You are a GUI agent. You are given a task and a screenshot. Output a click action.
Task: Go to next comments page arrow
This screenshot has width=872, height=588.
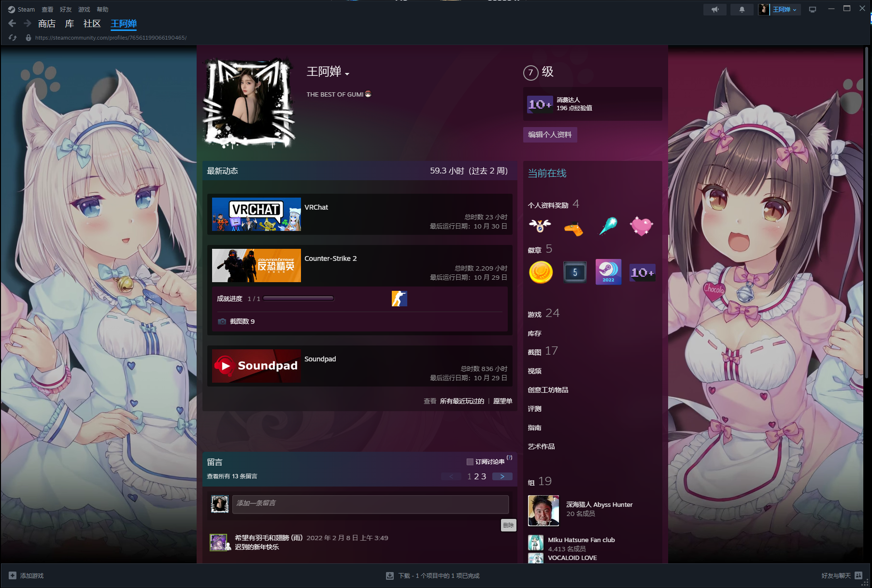[502, 476]
